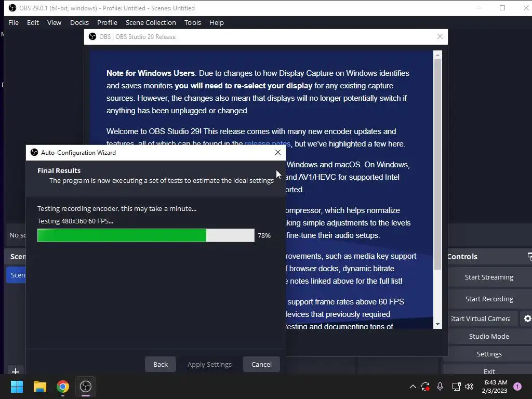Open virtual camera settings gear
This screenshot has width=532, height=399.
point(527,318)
